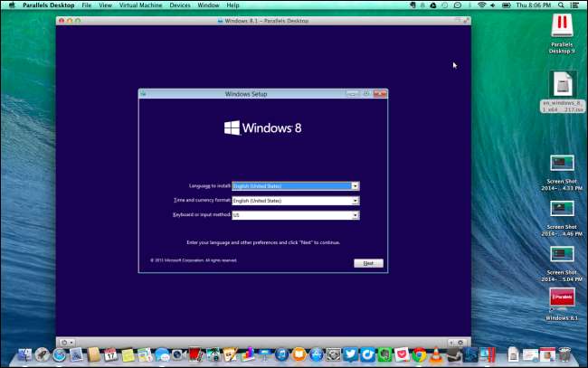The image size is (588, 368).
Task: Open Calendar from the Dock
Action: point(110,354)
